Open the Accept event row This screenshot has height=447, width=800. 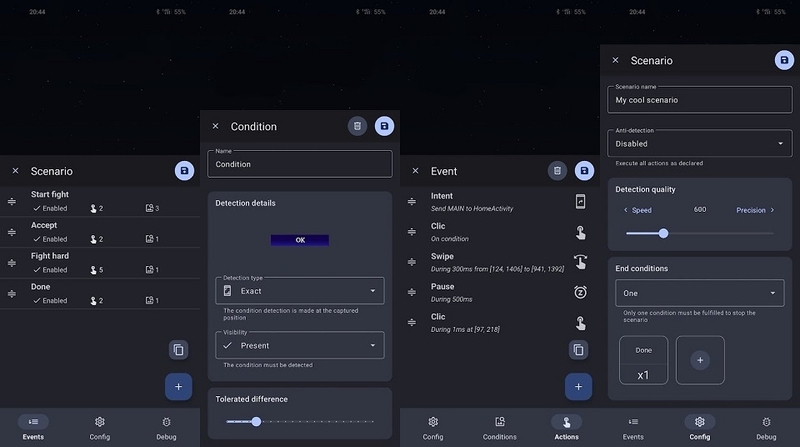tap(100, 232)
